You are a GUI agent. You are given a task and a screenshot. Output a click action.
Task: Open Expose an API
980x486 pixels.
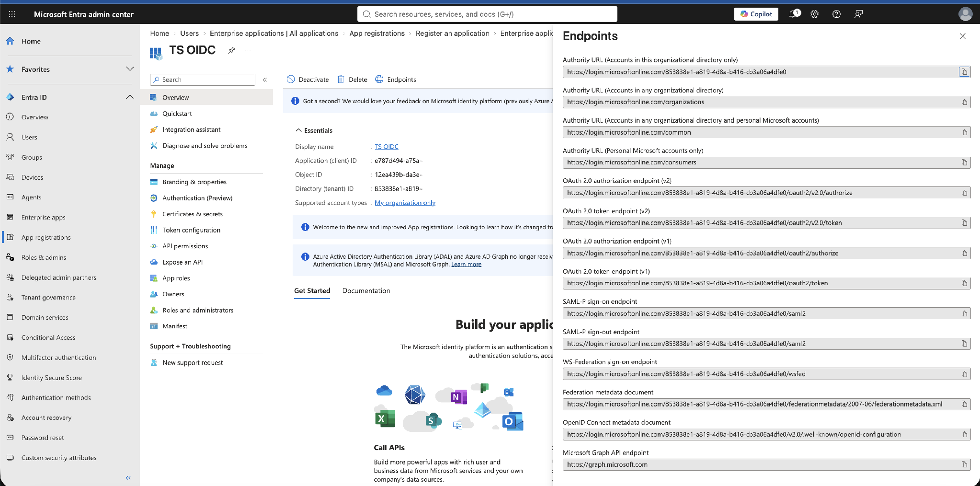(182, 262)
